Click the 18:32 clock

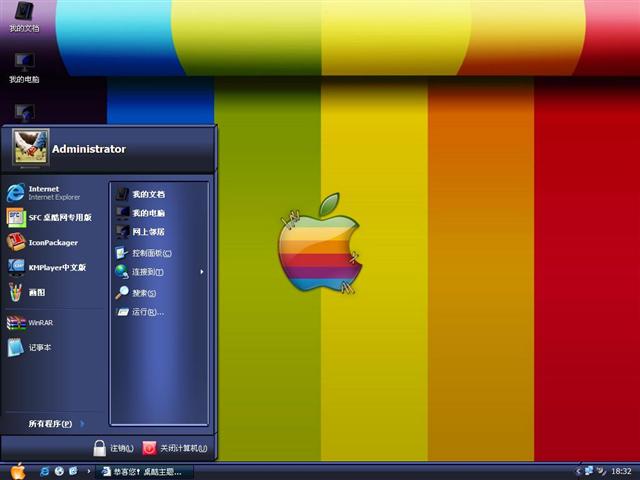tap(621, 471)
